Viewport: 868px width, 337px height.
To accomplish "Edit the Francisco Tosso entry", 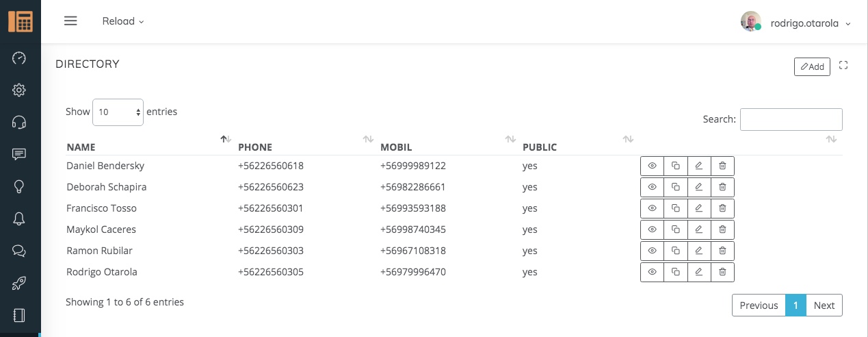I will click(x=698, y=208).
